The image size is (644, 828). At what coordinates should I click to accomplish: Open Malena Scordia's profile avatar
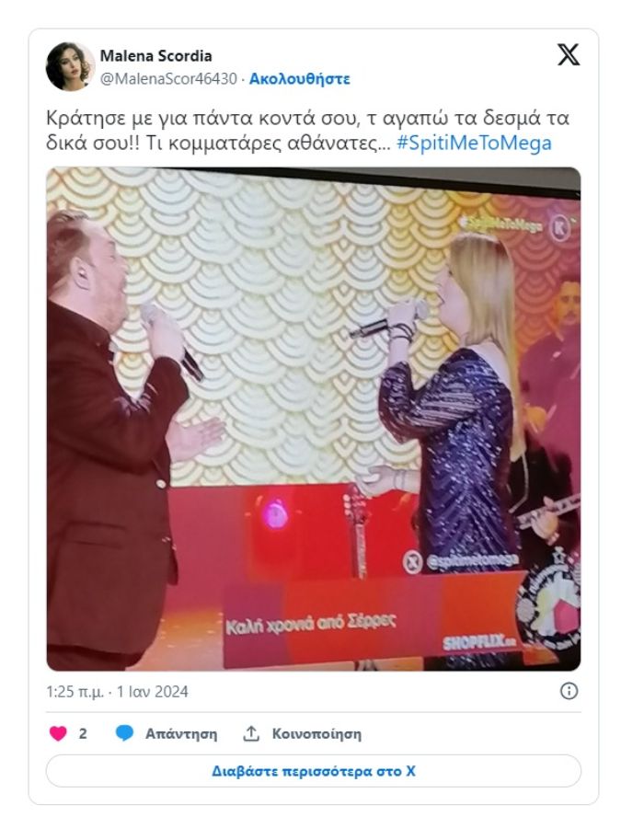click(x=70, y=66)
